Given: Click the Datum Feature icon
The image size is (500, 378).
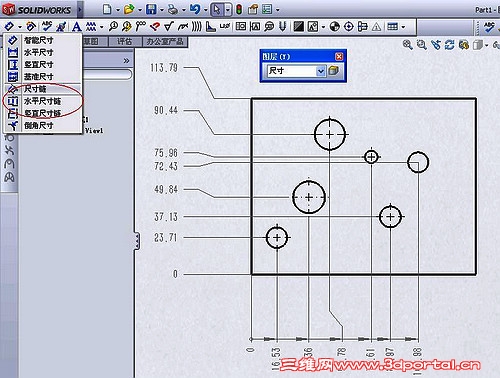Looking at the screenshot, I should tap(255, 26).
